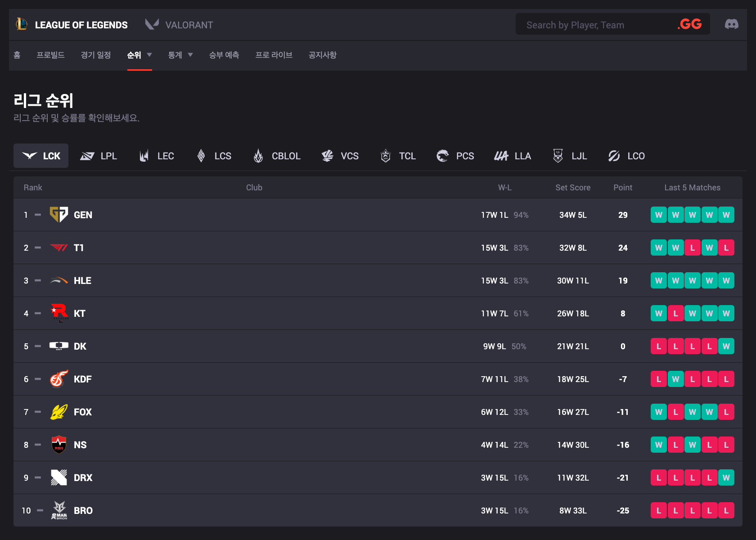Viewport: 756px width, 540px height.
Task: Click the W-L column header
Action: (505, 188)
